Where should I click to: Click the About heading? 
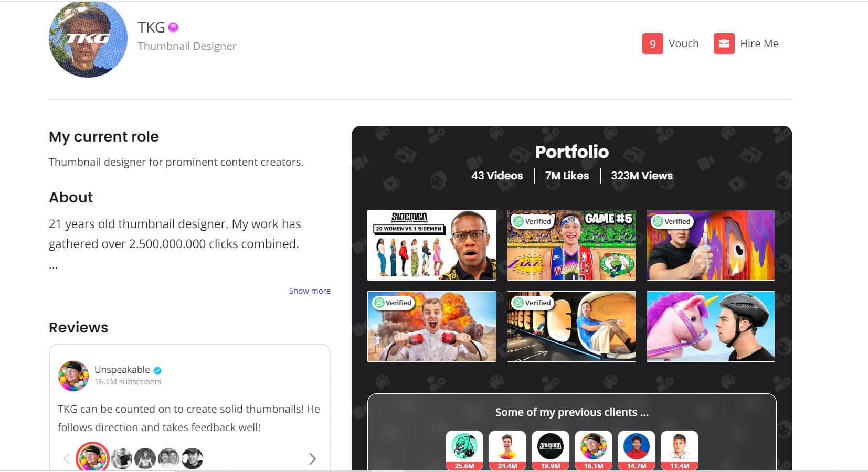(x=71, y=197)
